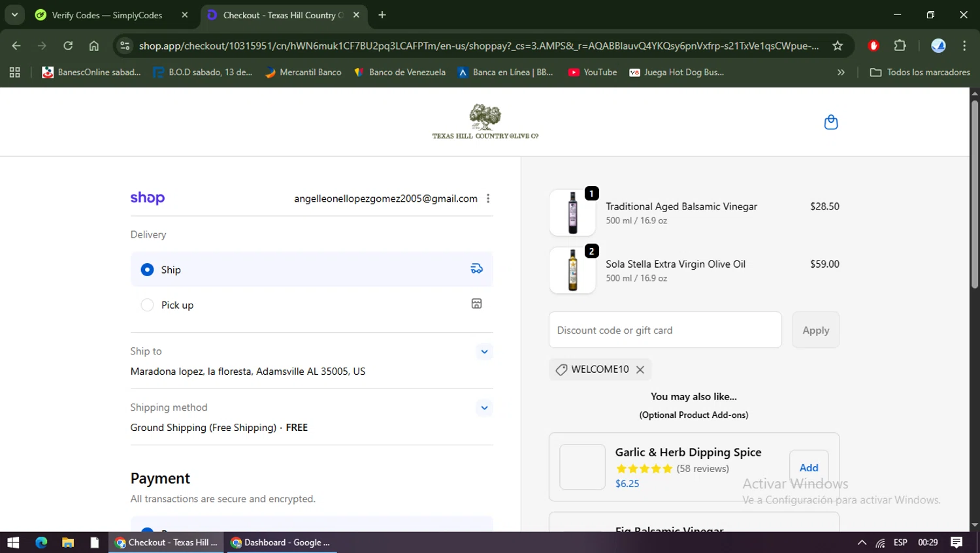980x553 pixels.
Task: Select the Pick up delivery option
Action: coord(312,305)
